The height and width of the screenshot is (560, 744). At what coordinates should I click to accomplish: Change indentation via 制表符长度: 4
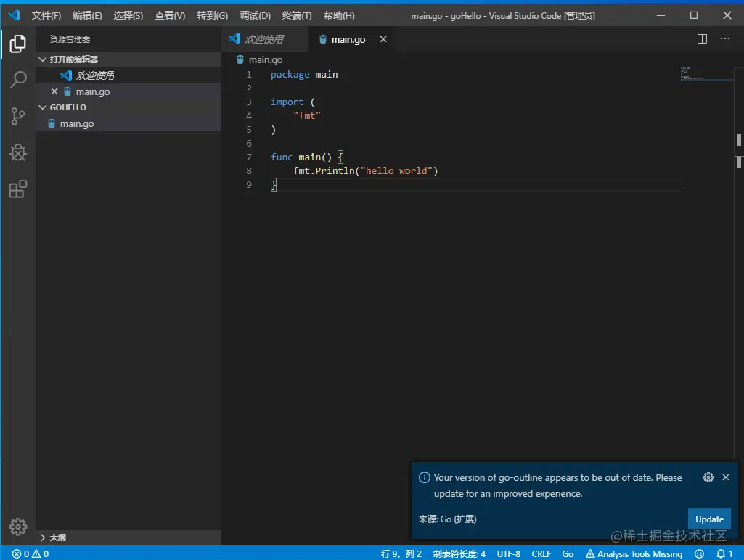459,553
